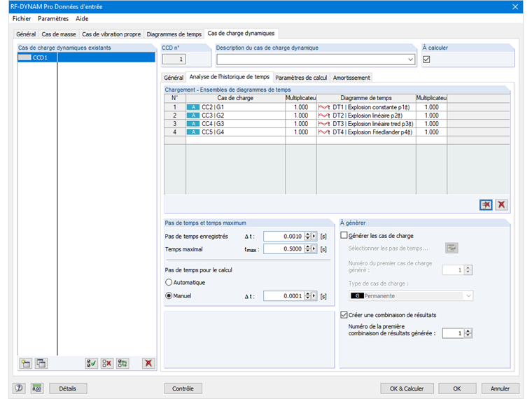The width and height of the screenshot is (532, 399).
Task: Click the CC5 | G4 load case cell
Action: 235,132
